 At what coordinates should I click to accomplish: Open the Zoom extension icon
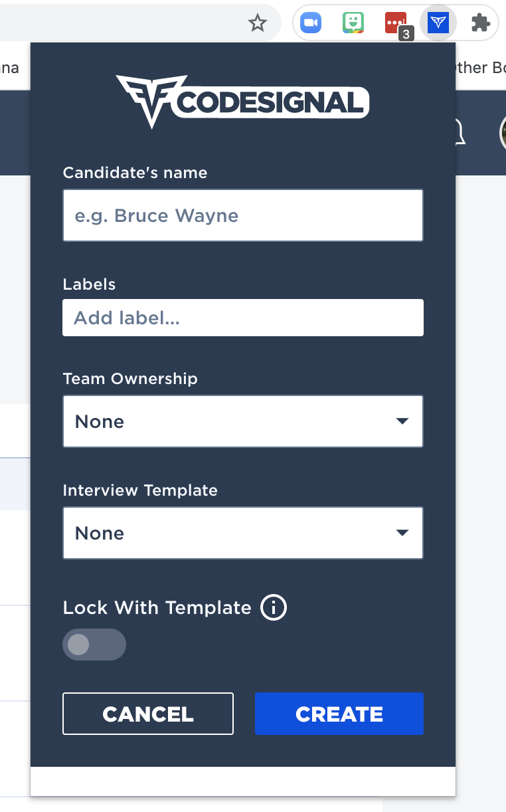point(310,23)
